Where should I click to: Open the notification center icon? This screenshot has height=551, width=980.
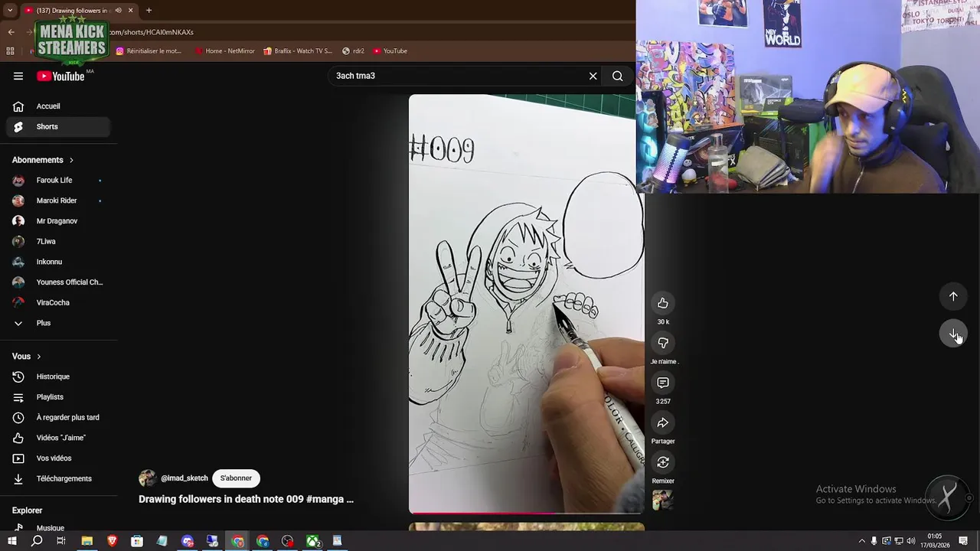[x=964, y=541]
